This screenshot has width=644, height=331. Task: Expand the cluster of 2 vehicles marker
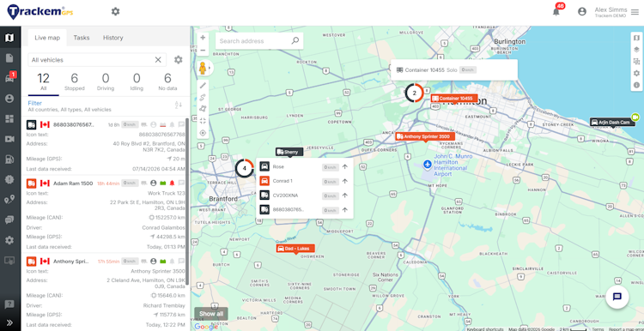[x=415, y=93]
